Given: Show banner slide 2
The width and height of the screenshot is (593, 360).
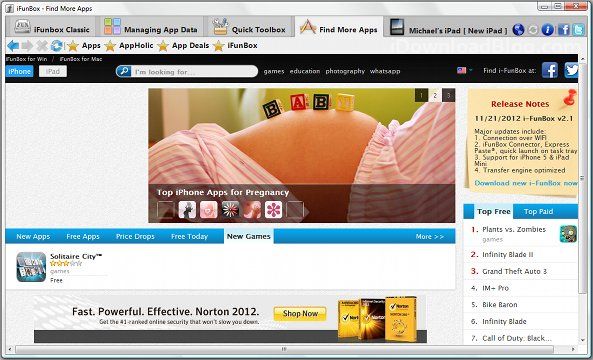Looking at the screenshot, I should point(435,95).
